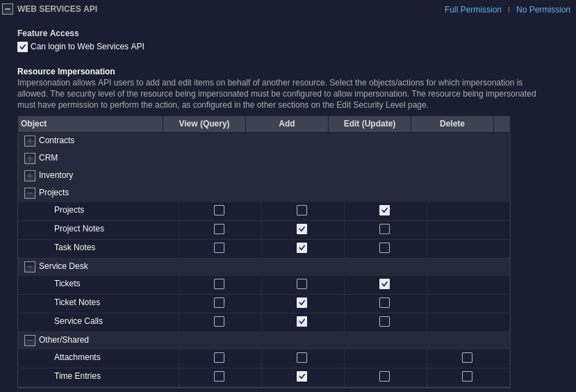
Task: Click the Task Notes row label
Action: pyautogui.click(x=74, y=247)
